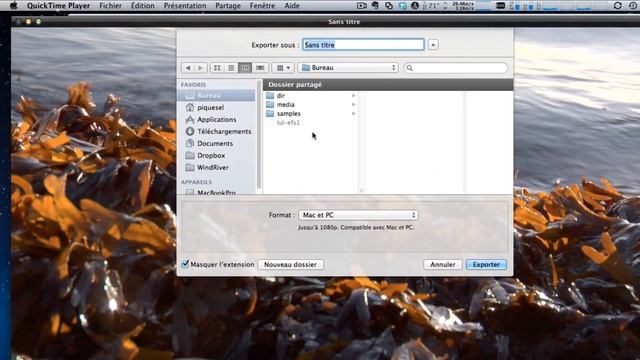Viewport: 640px width, 360px height.
Task: Expand the save dialog disclosure arrow button
Action: click(x=433, y=44)
